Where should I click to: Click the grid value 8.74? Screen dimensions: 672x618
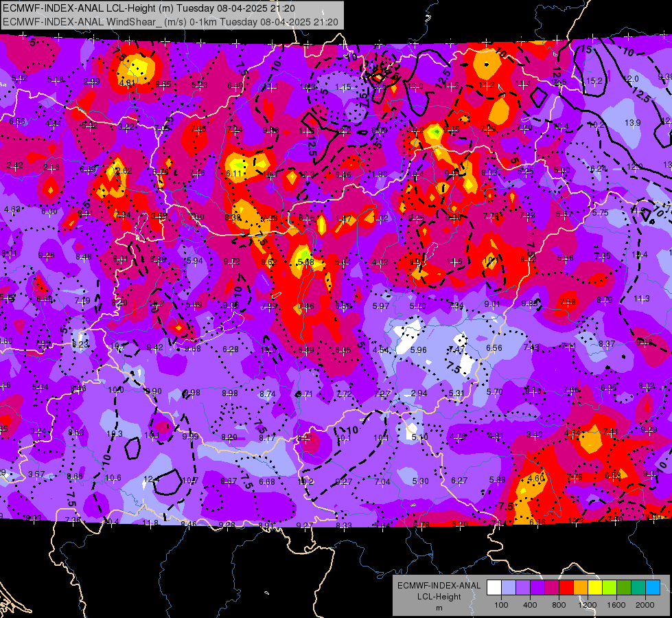[268, 393]
